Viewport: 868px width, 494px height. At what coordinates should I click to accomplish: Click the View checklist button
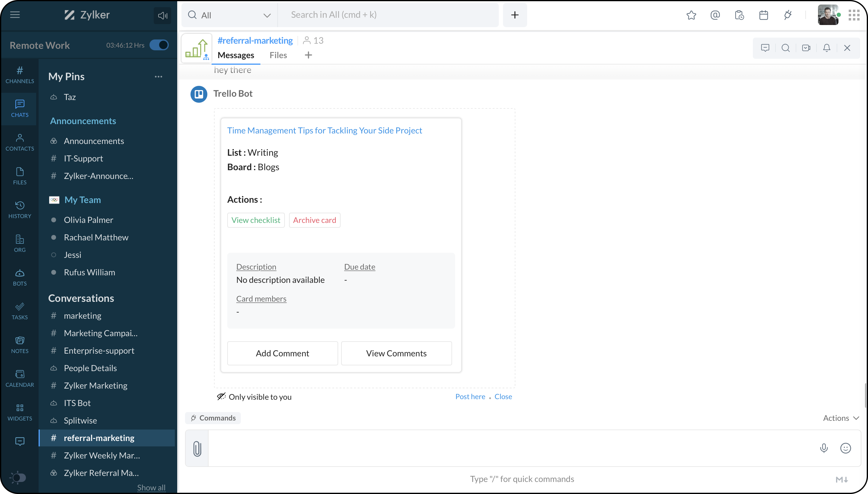coord(256,220)
